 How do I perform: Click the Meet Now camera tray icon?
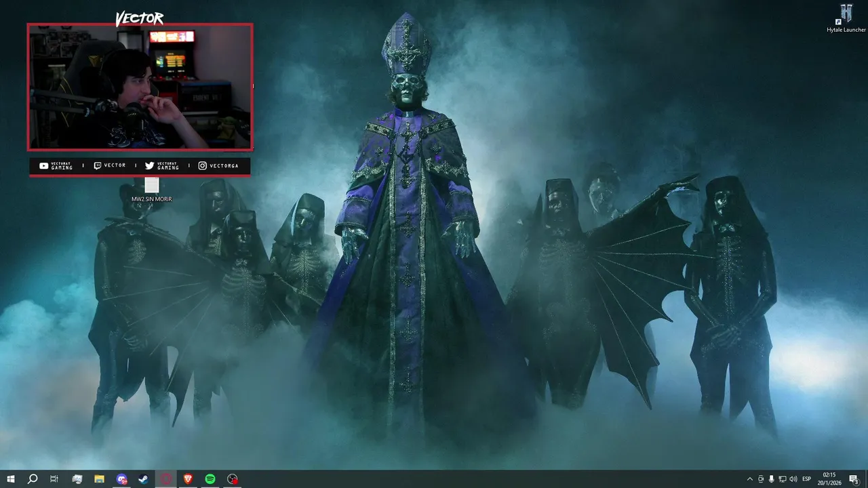(x=761, y=479)
